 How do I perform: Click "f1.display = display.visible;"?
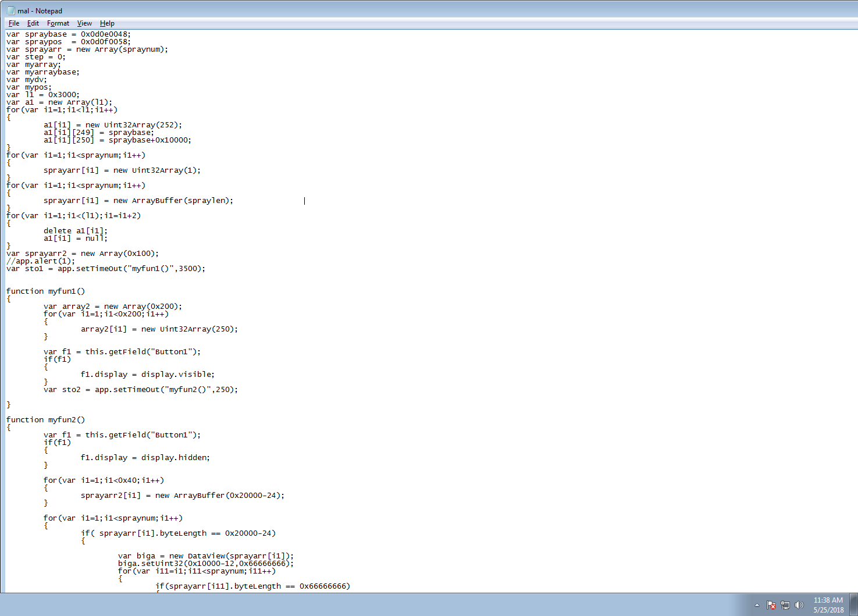coord(148,375)
